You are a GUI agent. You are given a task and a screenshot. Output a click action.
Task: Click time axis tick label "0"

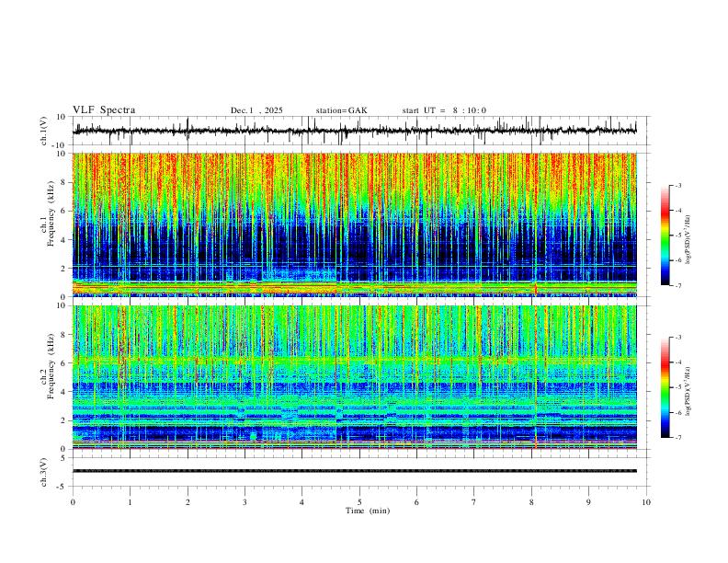[x=73, y=502]
